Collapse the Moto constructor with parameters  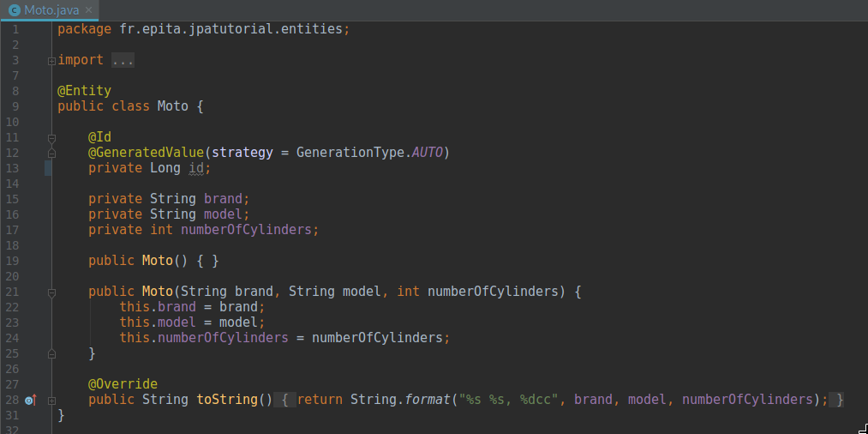[51, 292]
